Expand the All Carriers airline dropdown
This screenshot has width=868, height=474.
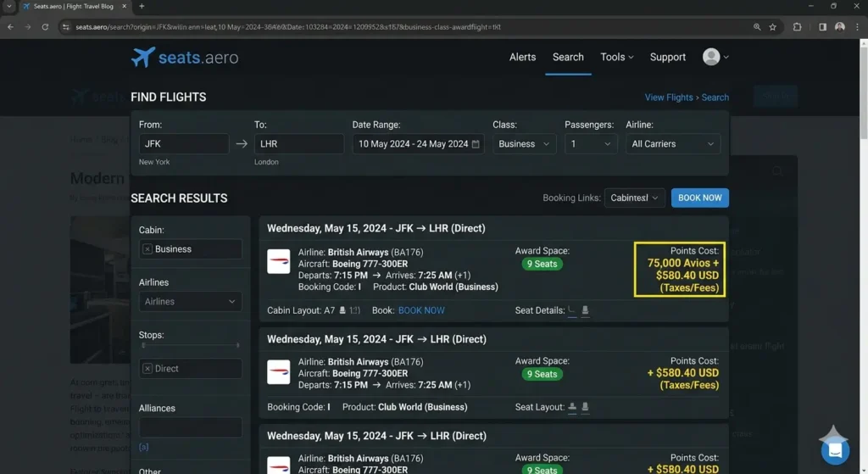point(673,144)
